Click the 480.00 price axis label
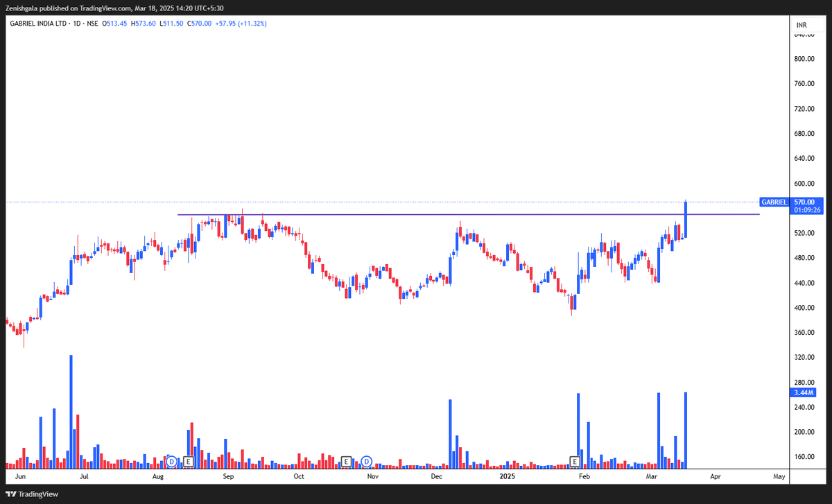This screenshot has height=504, width=832. point(804,258)
